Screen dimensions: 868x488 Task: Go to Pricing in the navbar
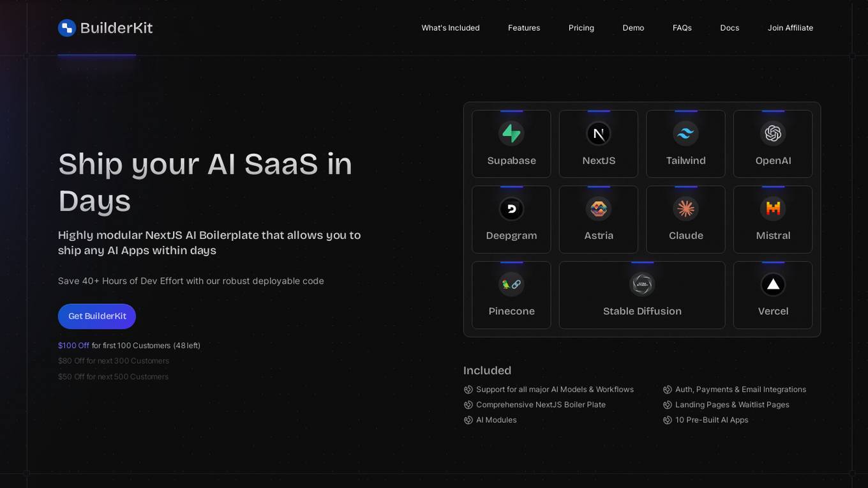[581, 28]
